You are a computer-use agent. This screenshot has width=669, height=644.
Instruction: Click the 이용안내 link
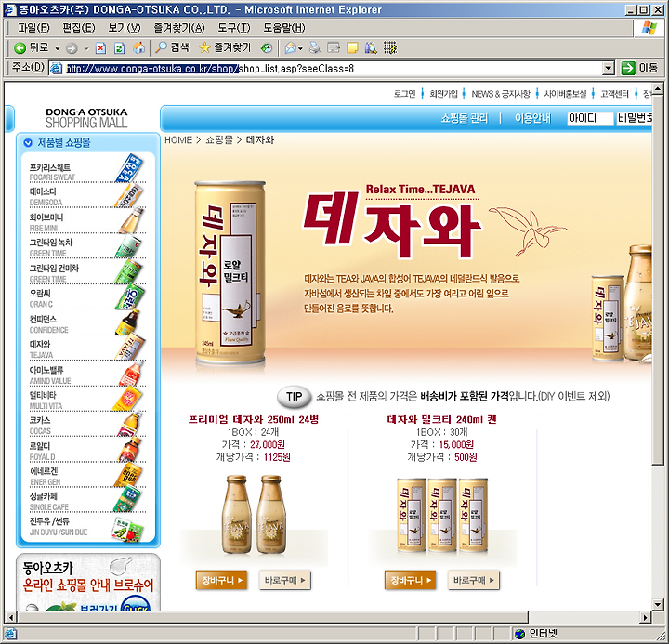(532, 118)
